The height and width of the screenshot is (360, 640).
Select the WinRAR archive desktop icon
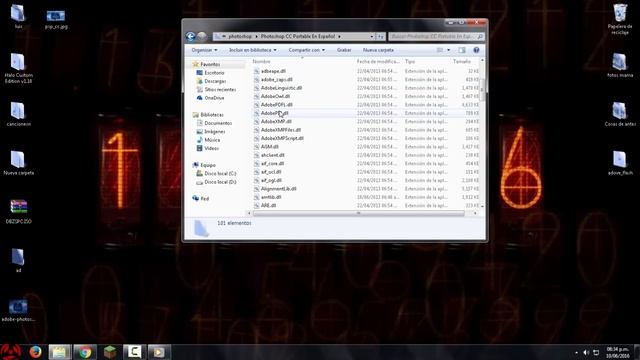pyautogui.click(x=18, y=211)
